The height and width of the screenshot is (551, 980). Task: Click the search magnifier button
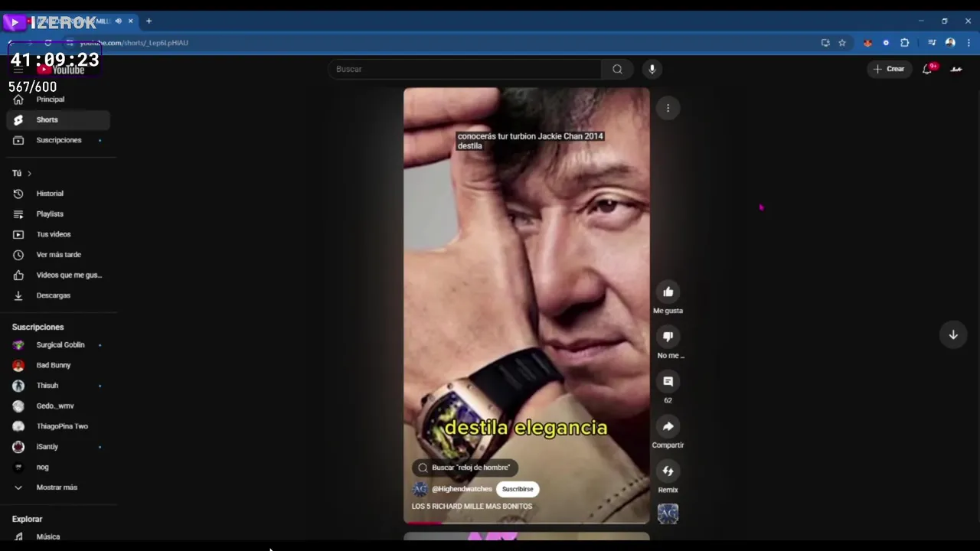617,69
